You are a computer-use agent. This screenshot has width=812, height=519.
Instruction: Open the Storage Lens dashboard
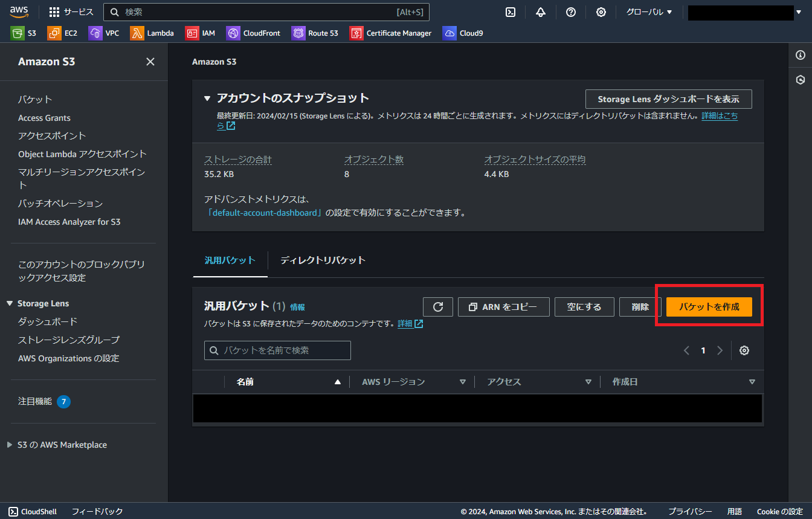pos(668,98)
